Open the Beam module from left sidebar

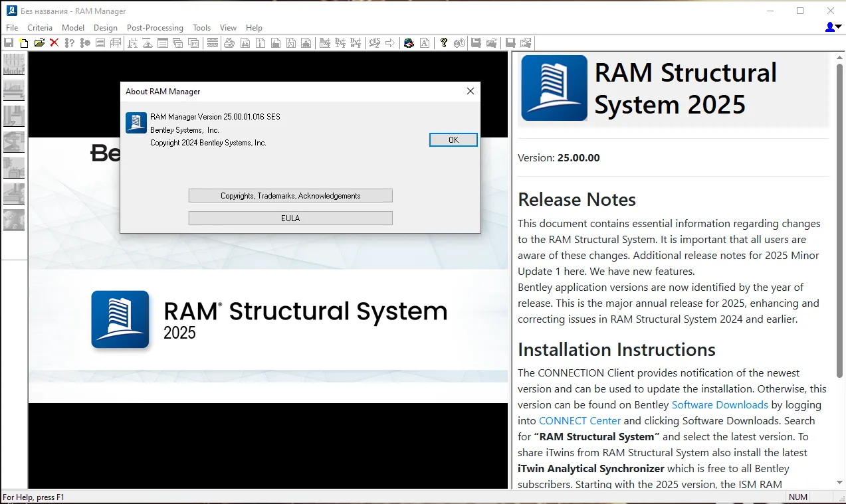pyautogui.click(x=14, y=90)
